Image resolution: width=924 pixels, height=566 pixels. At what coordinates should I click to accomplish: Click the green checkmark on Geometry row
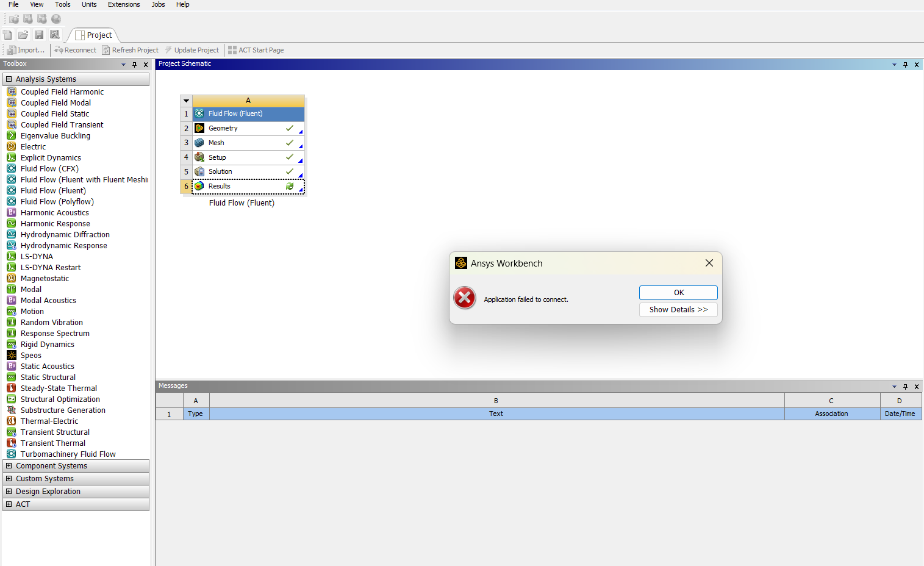(290, 128)
